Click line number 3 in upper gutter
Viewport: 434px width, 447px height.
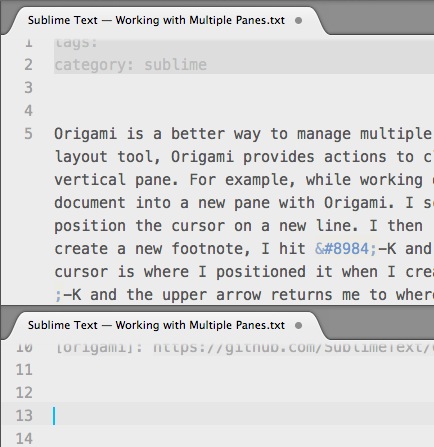coord(28,88)
